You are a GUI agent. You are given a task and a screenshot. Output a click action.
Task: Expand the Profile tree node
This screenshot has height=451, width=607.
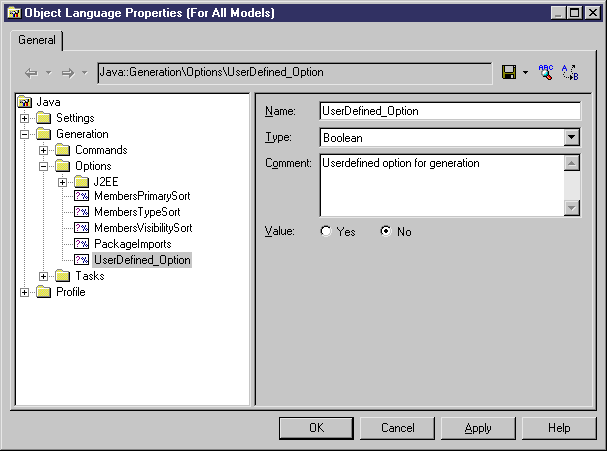[x=24, y=292]
